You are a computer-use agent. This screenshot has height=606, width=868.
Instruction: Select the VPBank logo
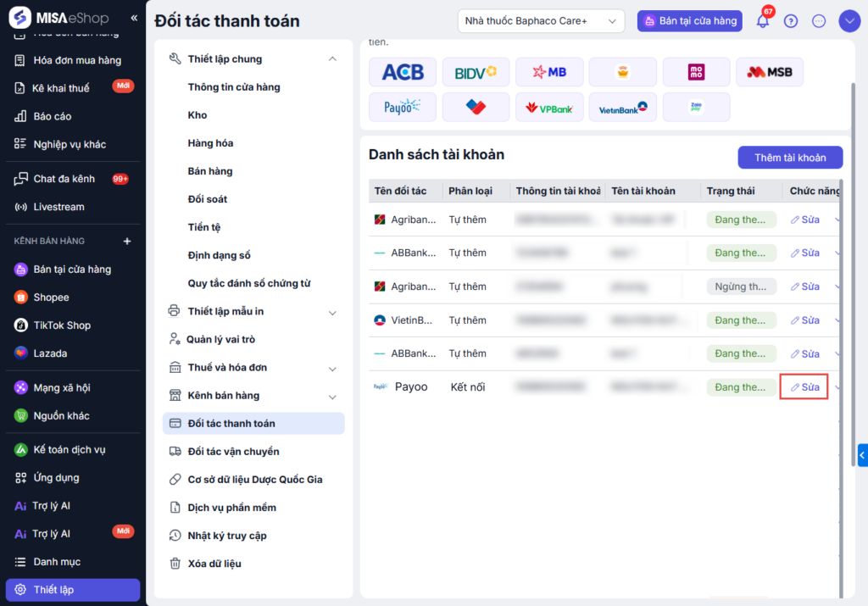click(x=549, y=107)
